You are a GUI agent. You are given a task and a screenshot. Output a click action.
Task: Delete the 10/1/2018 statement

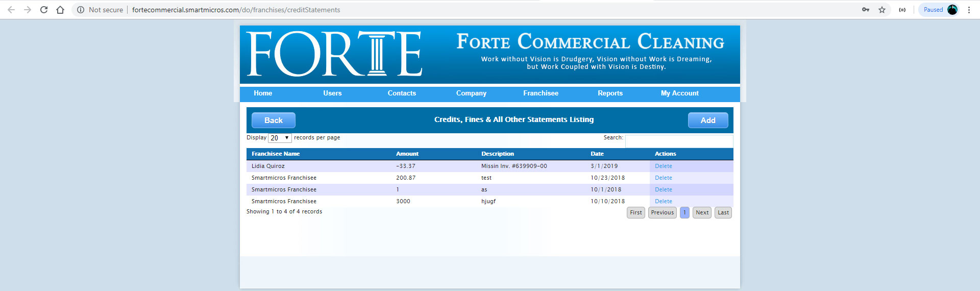coord(664,189)
